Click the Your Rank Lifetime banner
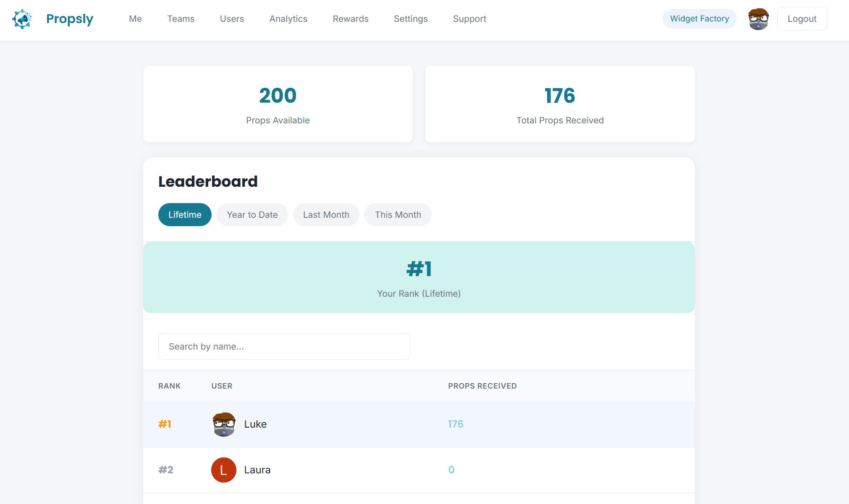Screen dimensions: 849x504 (x=419, y=277)
